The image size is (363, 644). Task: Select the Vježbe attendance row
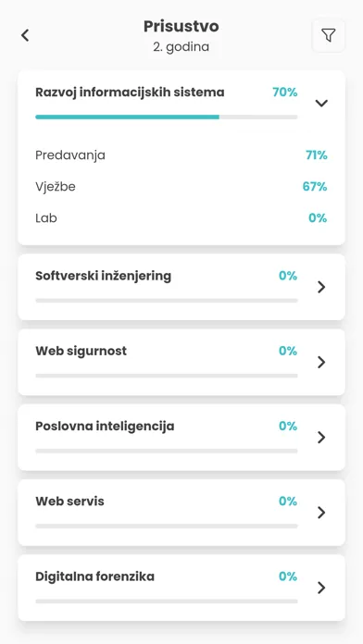pyautogui.click(x=181, y=187)
